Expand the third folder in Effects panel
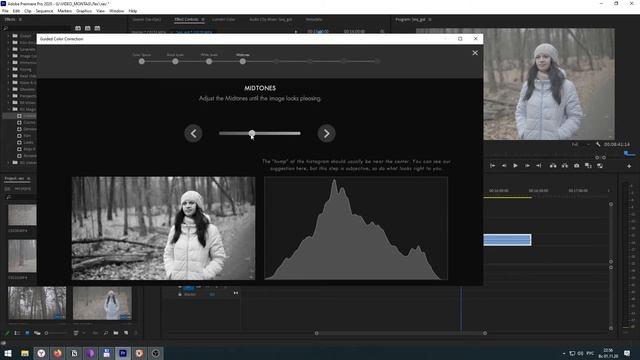The image size is (640, 360). [9, 49]
